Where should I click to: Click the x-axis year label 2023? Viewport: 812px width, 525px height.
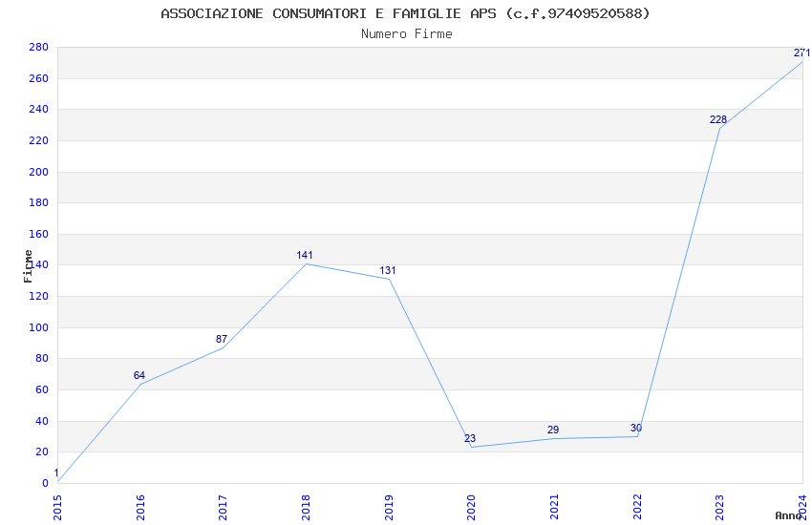720,508
